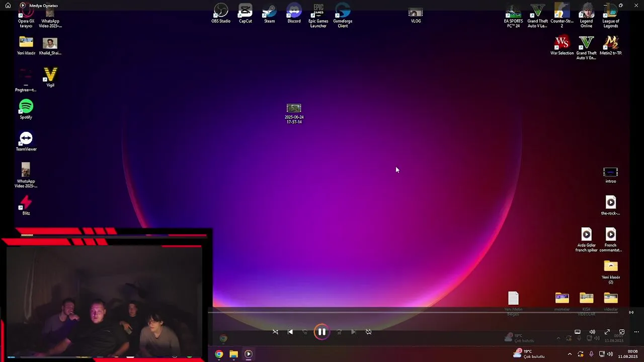Click the Yeni Metin Belgesi text file

click(x=513, y=304)
